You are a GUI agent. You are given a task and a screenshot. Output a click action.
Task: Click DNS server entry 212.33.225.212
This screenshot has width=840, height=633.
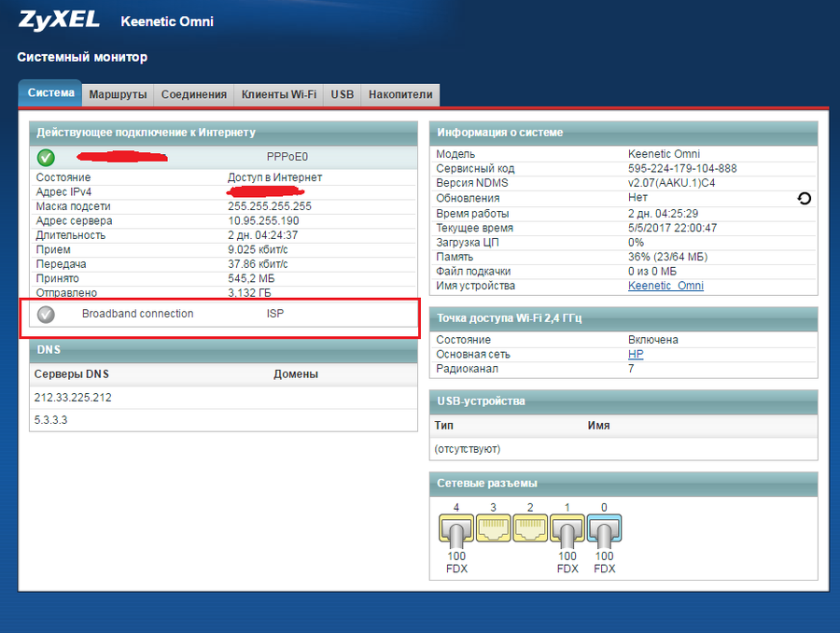tap(74, 398)
